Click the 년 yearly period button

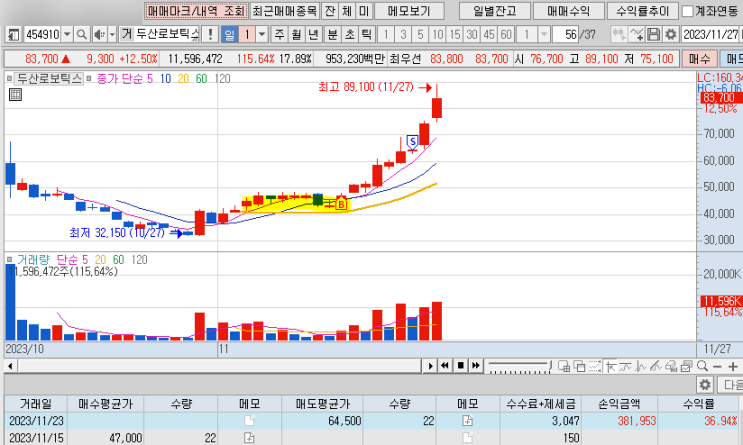pyautogui.click(x=313, y=34)
